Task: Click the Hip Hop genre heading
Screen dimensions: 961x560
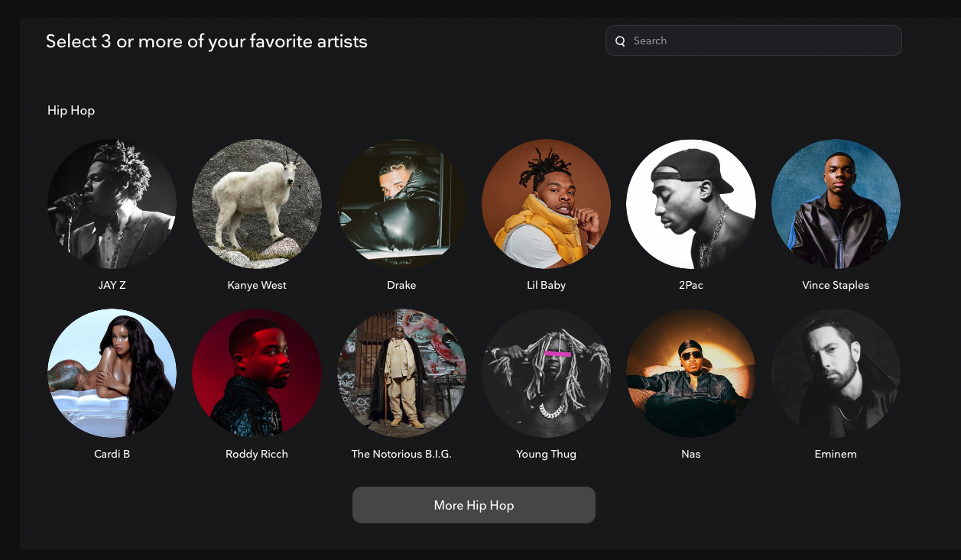Action: 71,111
